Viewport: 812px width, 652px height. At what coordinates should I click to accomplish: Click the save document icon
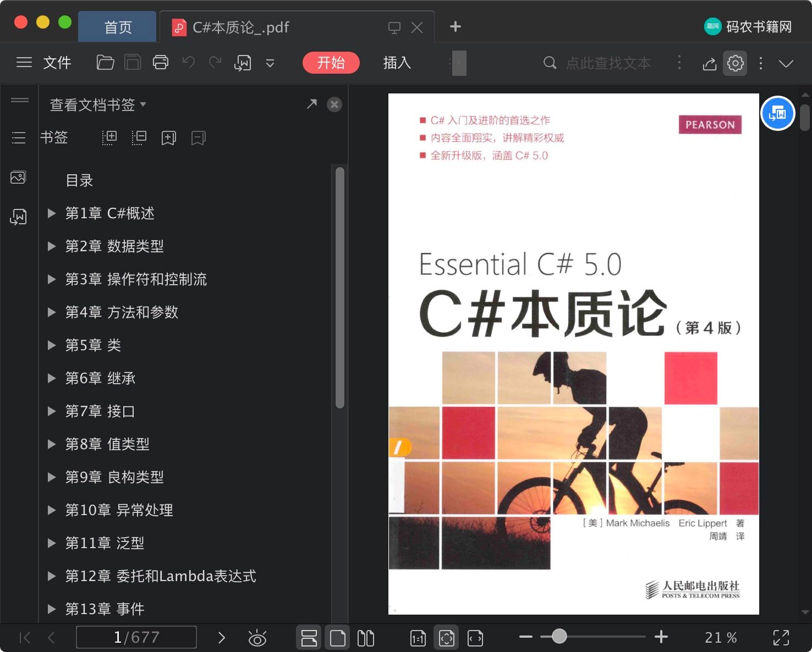pos(133,63)
